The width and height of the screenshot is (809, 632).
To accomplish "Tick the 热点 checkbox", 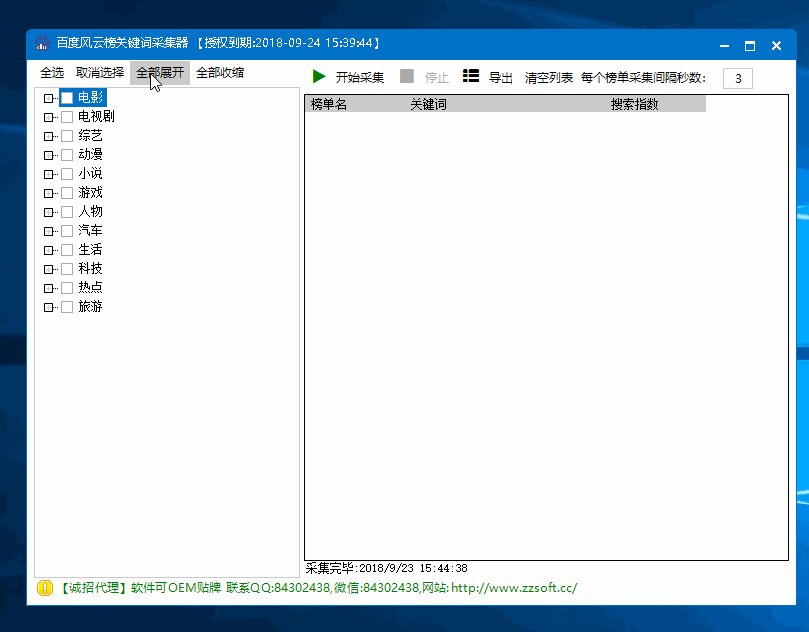I will (x=66, y=287).
